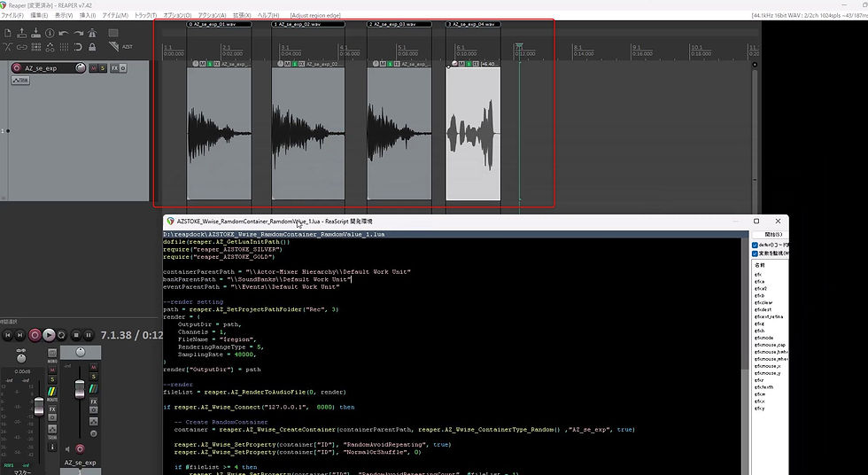Open master track ROUTE button
Viewport: 868px width, 475px height.
click(52, 393)
